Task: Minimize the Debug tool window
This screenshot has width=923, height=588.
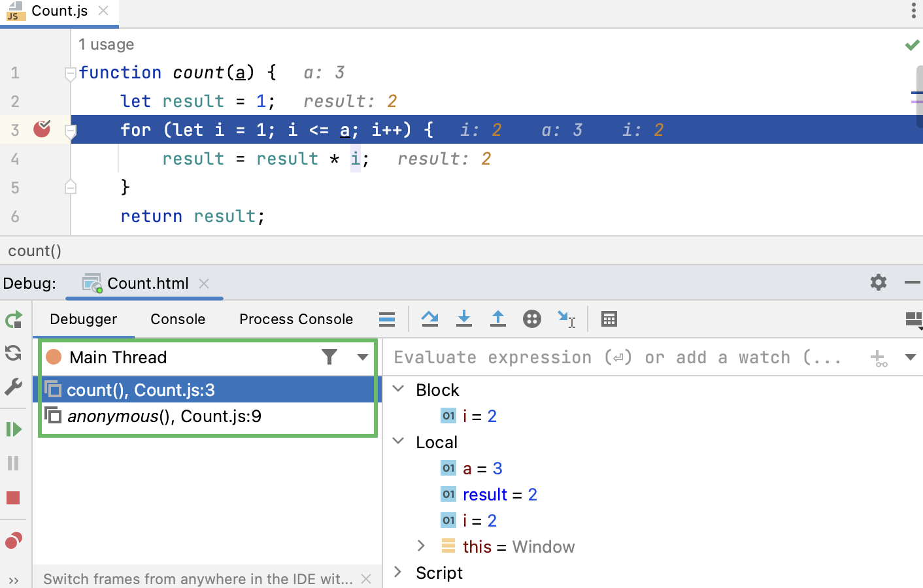Action: pyautogui.click(x=913, y=282)
